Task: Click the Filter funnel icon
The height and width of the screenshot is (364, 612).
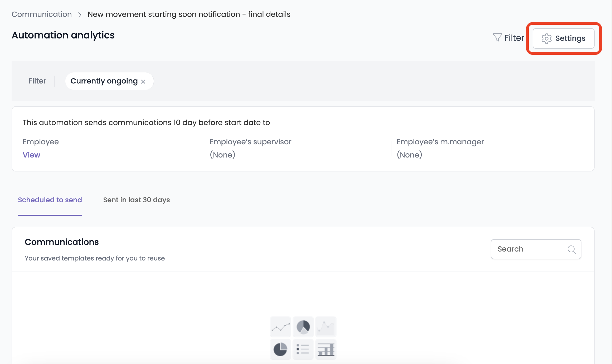Action: [x=497, y=38]
